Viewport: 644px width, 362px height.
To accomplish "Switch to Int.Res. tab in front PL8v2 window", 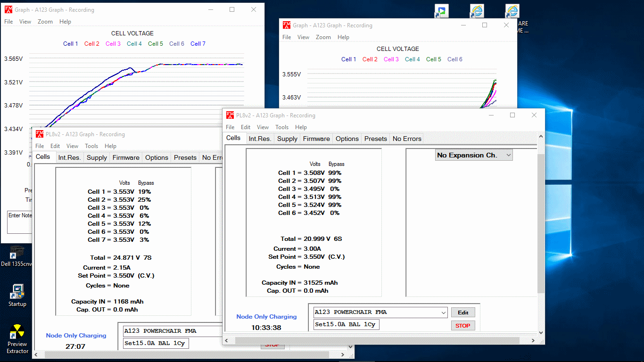I will 260,139.
